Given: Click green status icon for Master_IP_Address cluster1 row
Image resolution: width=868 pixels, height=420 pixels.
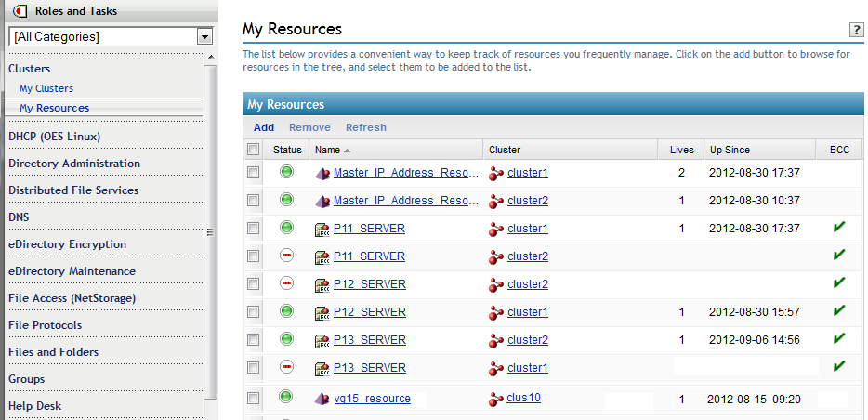Looking at the screenshot, I should (x=286, y=172).
